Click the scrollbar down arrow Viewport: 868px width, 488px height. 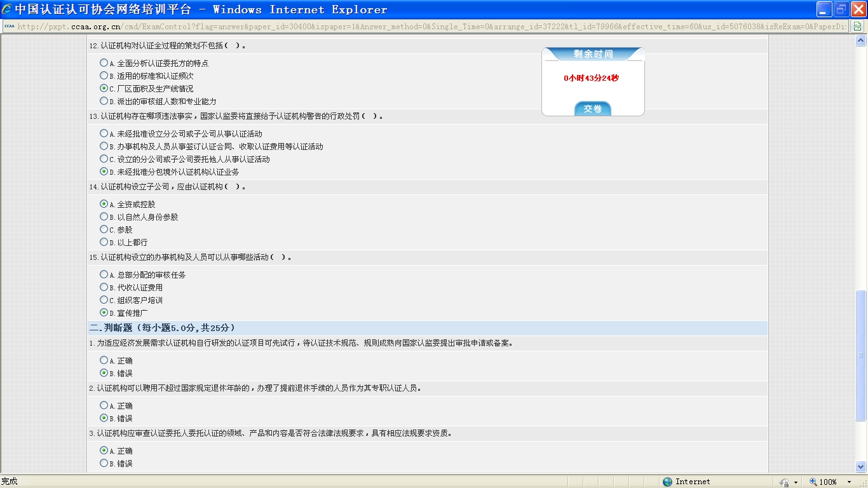click(861, 466)
